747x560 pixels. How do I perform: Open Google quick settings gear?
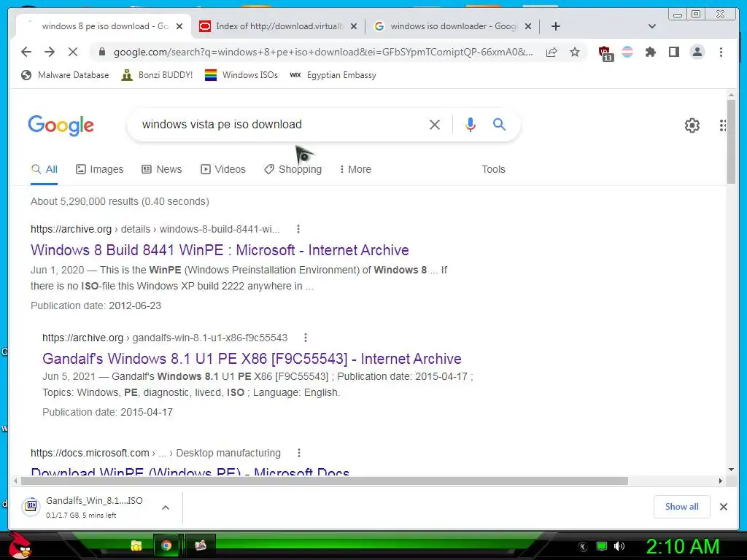tap(692, 125)
